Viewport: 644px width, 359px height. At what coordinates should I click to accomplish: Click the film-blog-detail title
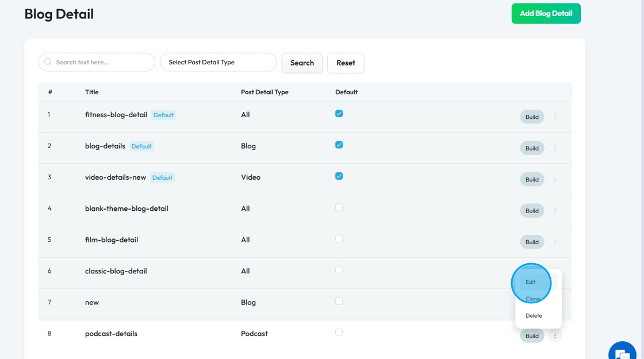[112, 240]
